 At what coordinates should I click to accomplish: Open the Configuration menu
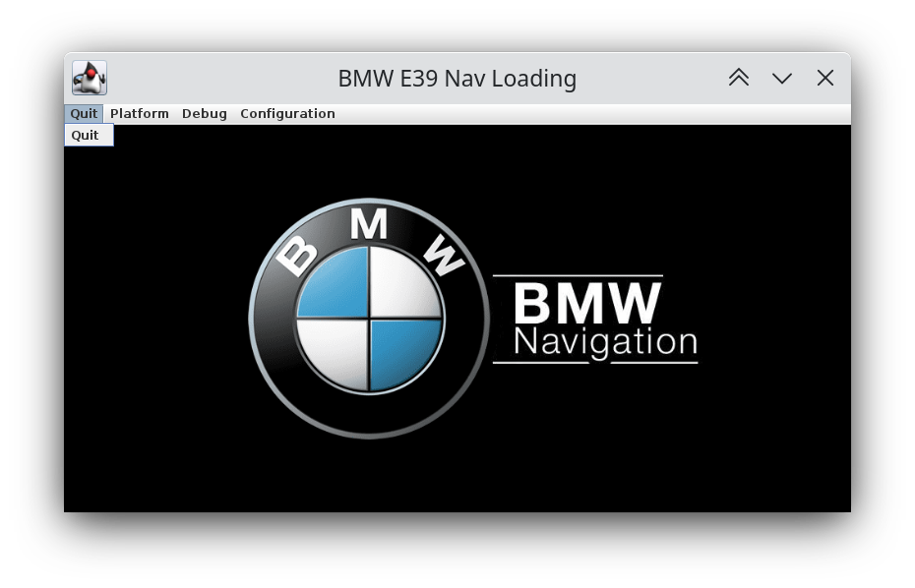click(x=287, y=114)
